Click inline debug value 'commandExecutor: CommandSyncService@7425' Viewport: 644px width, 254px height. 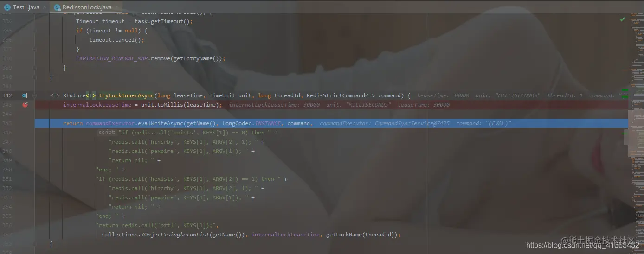tap(385, 123)
